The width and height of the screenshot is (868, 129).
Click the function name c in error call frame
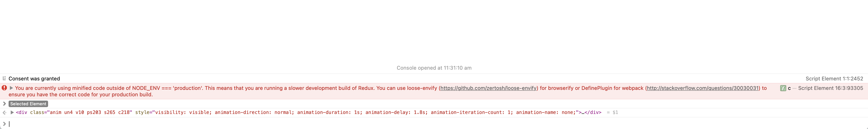789,88
